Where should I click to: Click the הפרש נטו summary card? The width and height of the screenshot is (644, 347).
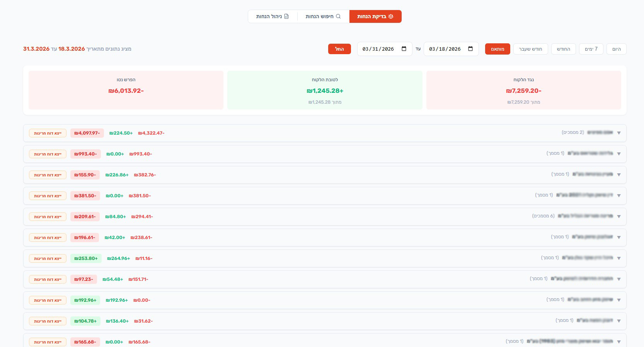[x=126, y=90]
